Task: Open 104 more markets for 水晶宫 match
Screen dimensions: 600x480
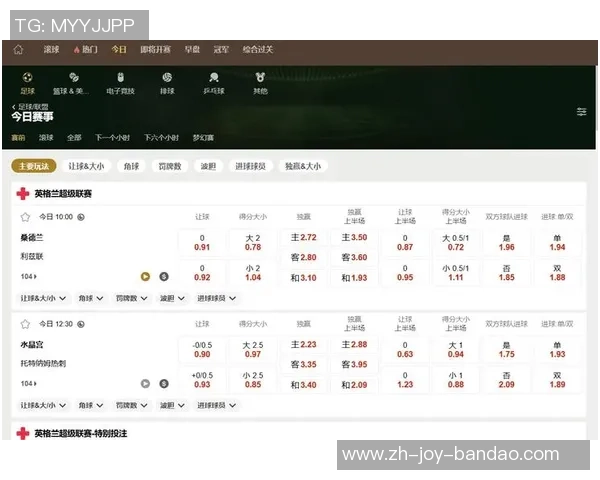Action: (29, 384)
